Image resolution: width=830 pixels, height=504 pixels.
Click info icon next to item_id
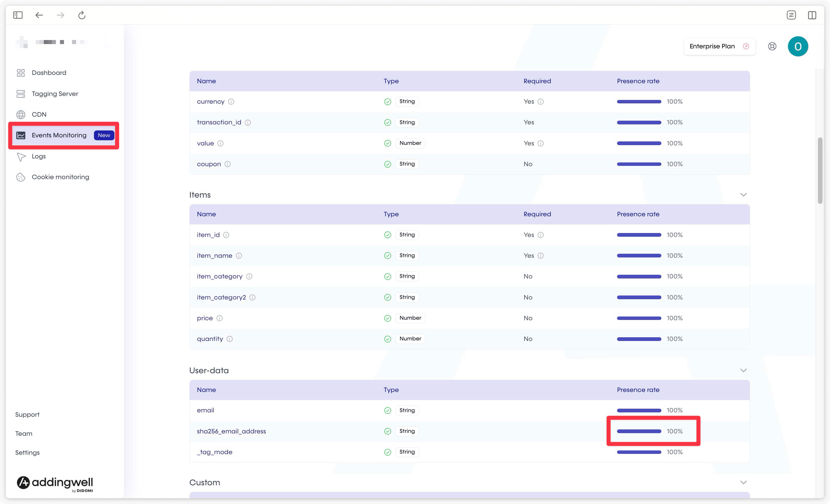226,235
